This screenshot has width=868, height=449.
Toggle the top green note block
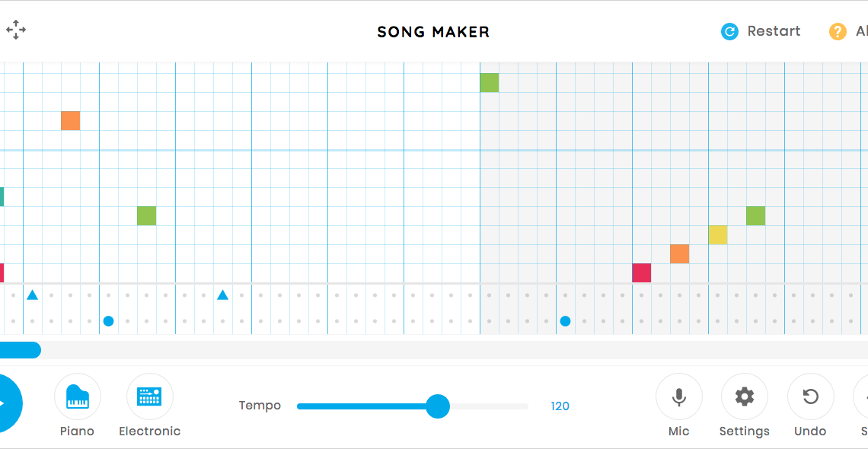pos(490,83)
